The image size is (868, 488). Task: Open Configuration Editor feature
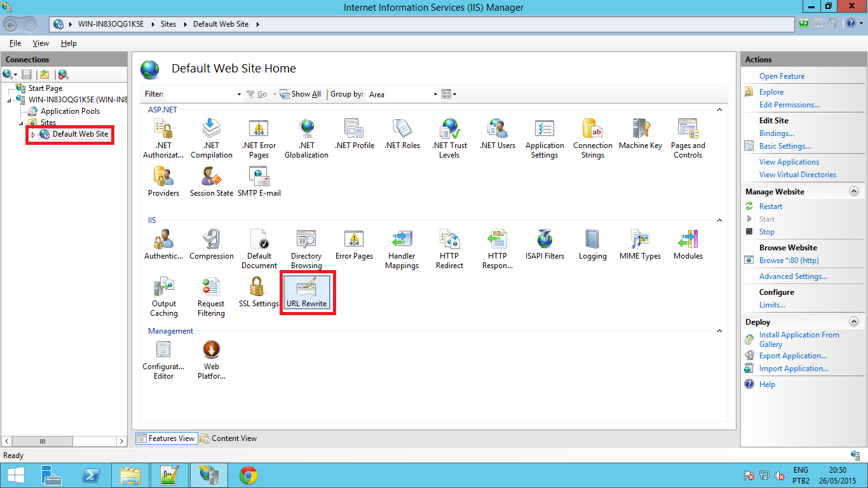click(163, 359)
